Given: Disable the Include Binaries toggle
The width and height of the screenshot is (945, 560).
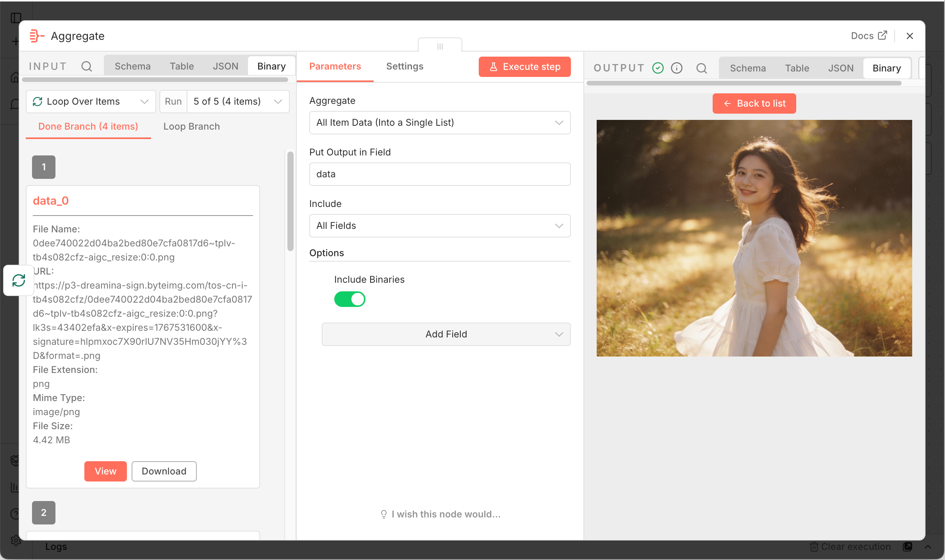Looking at the screenshot, I should (x=349, y=300).
